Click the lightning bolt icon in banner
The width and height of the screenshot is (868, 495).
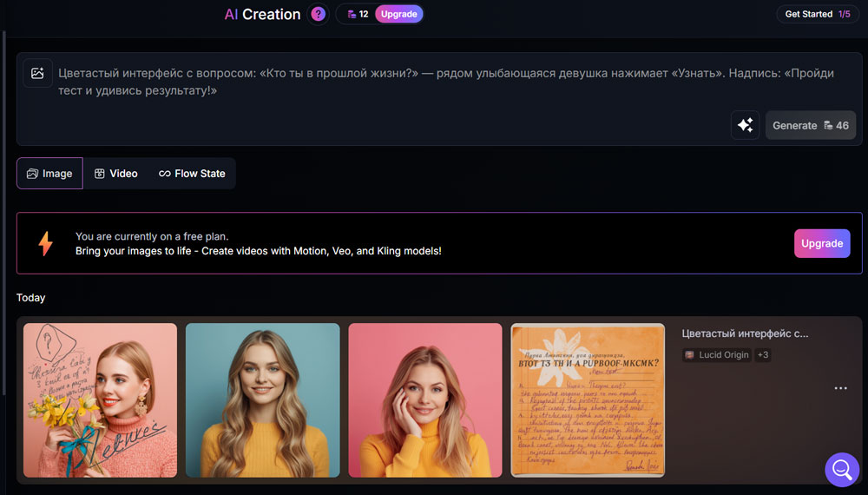point(45,243)
